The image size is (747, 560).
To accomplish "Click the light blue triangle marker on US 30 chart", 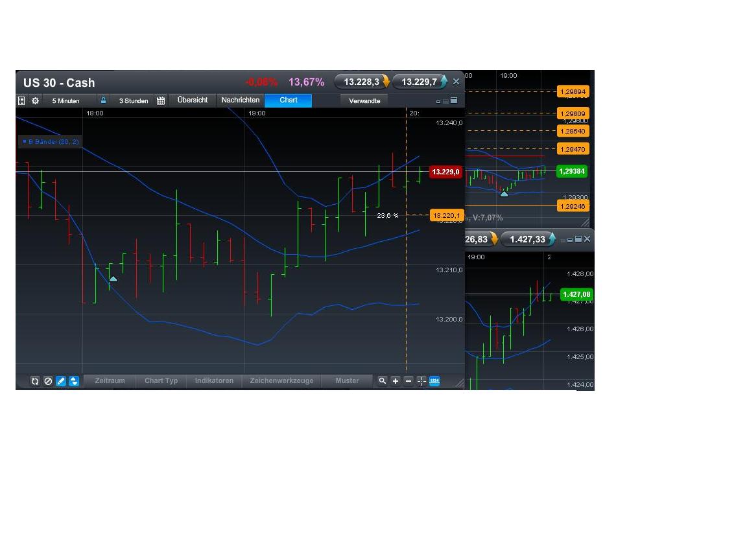I will (113, 279).
